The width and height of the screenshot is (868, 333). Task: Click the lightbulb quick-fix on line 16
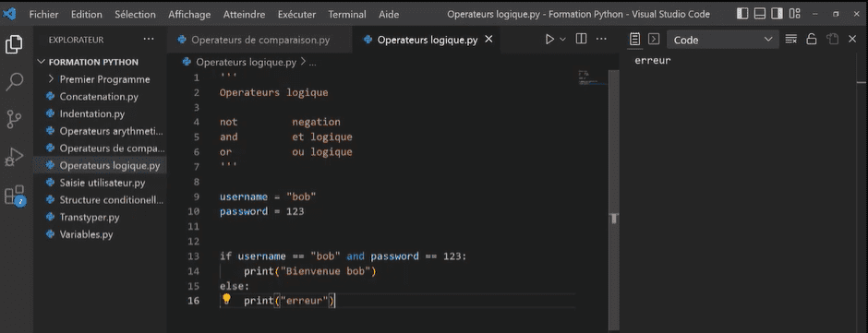pyautogui.click(x=226, y=299)
